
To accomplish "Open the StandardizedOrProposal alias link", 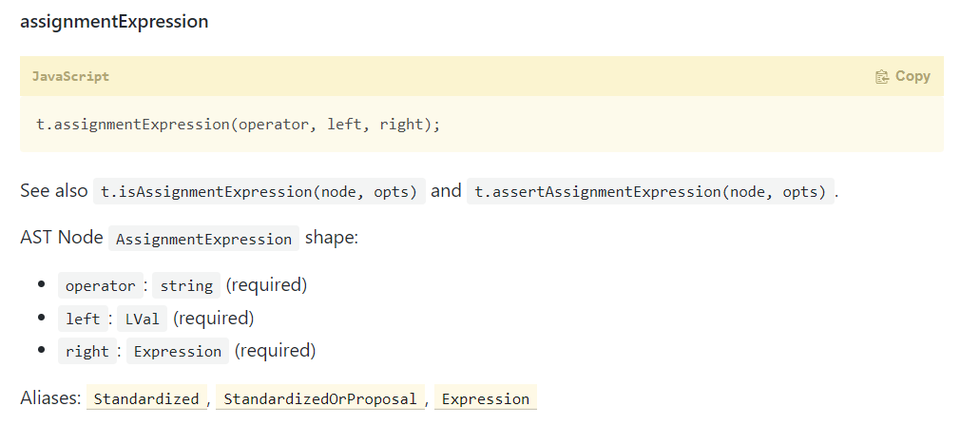I will [x=320, y=399].
